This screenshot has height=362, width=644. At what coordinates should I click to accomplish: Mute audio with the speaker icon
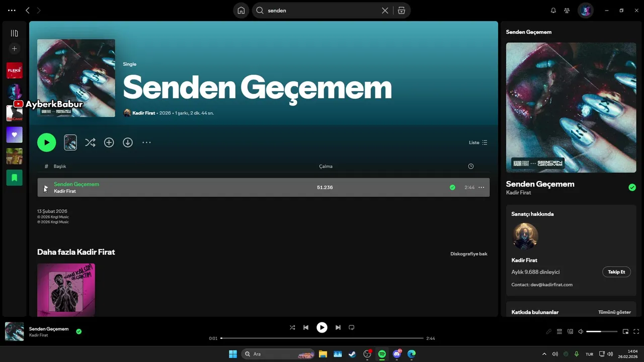(x=581, y=331)
